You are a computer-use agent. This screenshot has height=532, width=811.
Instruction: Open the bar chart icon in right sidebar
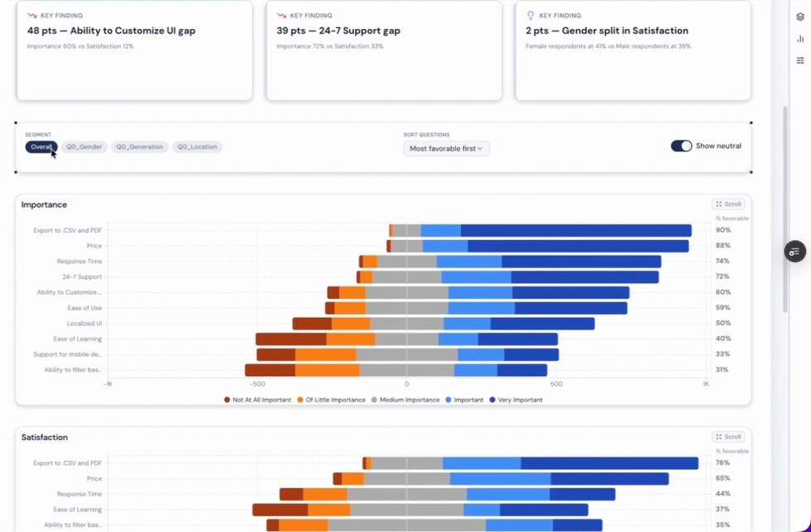800,39
